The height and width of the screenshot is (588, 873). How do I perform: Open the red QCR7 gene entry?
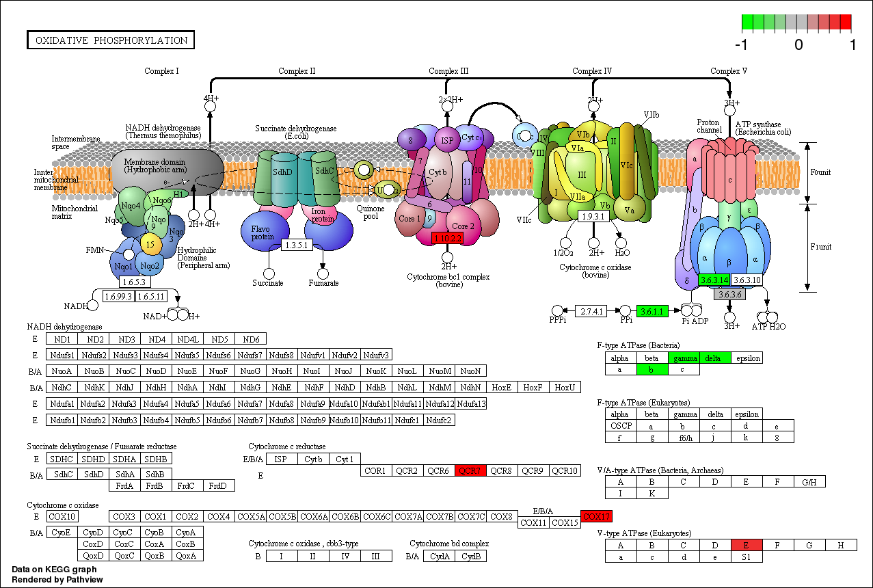coord(470,470)
